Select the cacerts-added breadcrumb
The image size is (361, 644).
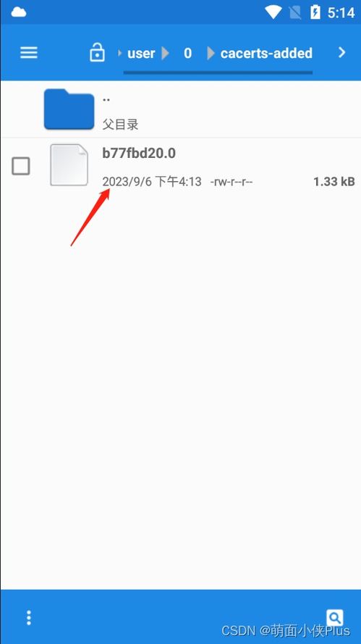(x=266, y=54)
